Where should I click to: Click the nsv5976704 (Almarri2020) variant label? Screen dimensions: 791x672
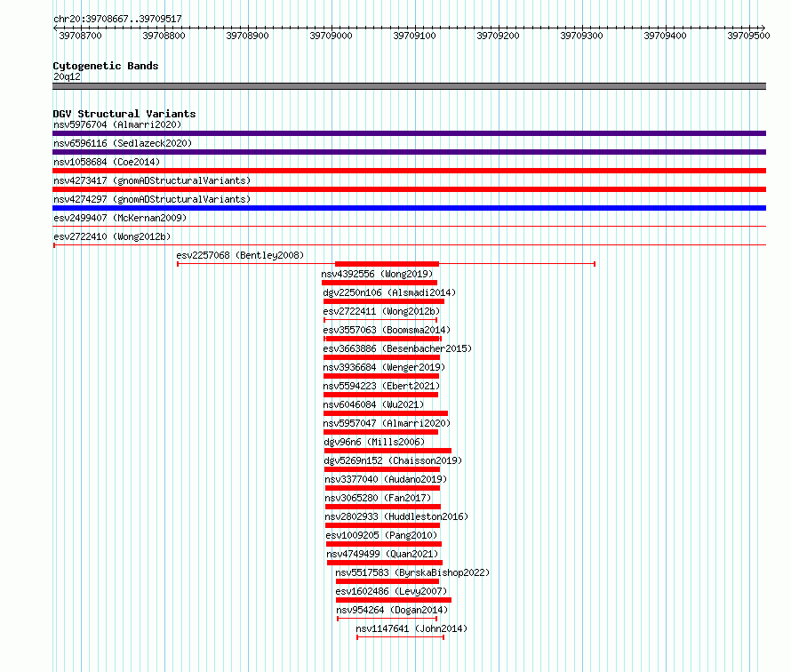click(x=117, y=124)
